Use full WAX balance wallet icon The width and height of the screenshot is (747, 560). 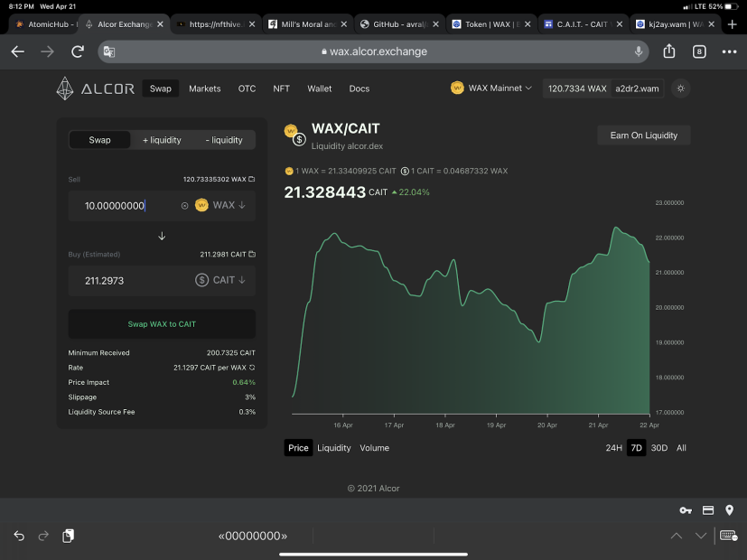pyautogui.click(x=251, y=179)
